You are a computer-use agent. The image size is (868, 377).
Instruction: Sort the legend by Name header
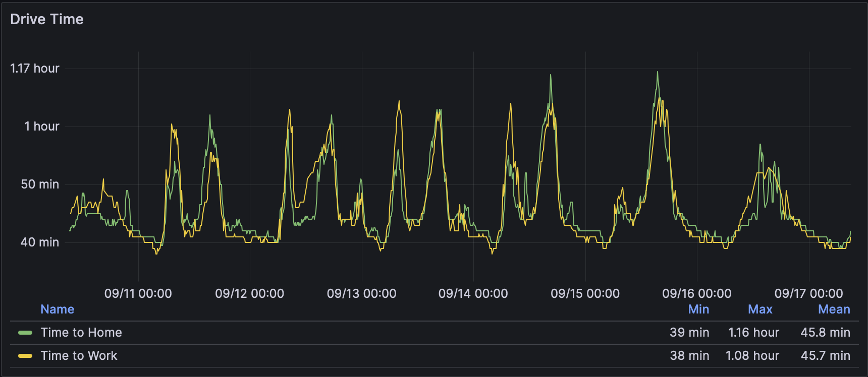point(58,309)
